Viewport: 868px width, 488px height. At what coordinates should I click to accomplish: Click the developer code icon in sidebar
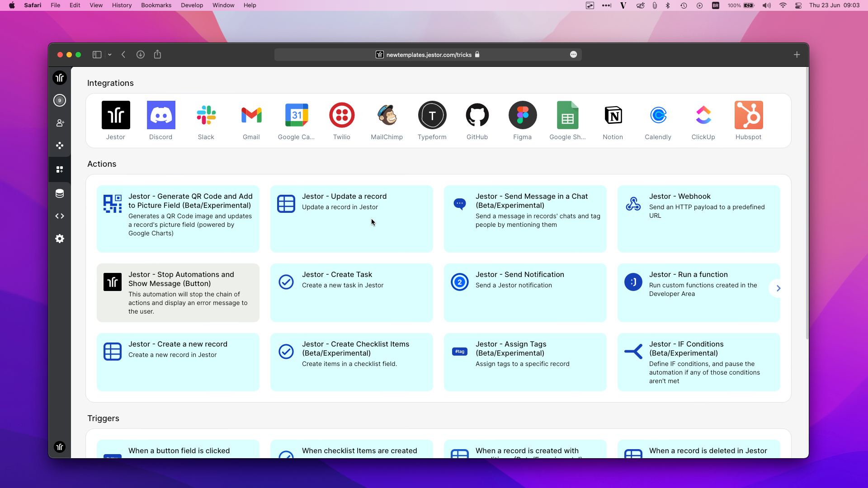60,216
